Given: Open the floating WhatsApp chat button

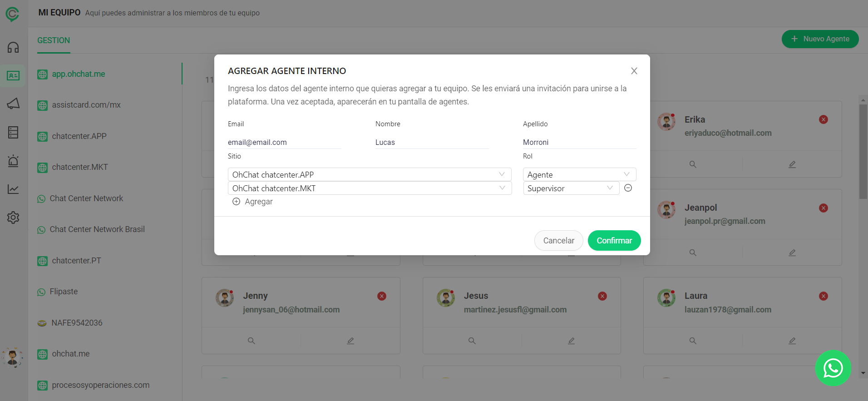Looking at the screenshot, I should [x=833, y=368].
